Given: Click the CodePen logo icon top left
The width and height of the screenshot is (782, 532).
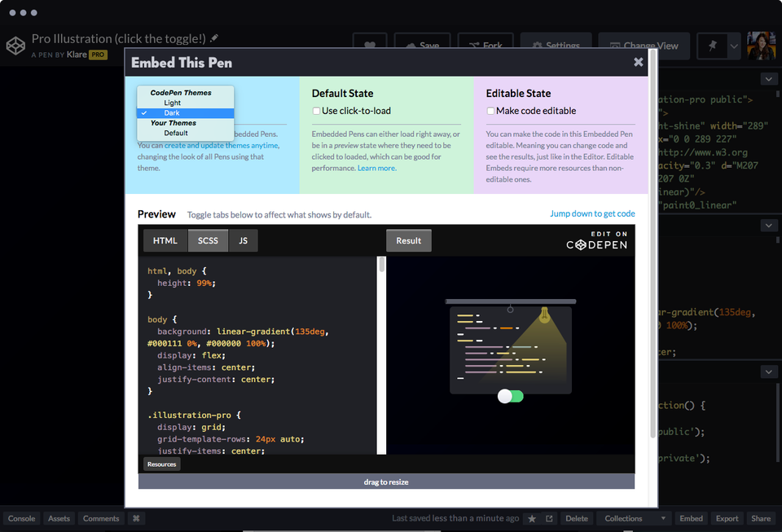Looking at the screenshot, I should [x=15, y=46].
